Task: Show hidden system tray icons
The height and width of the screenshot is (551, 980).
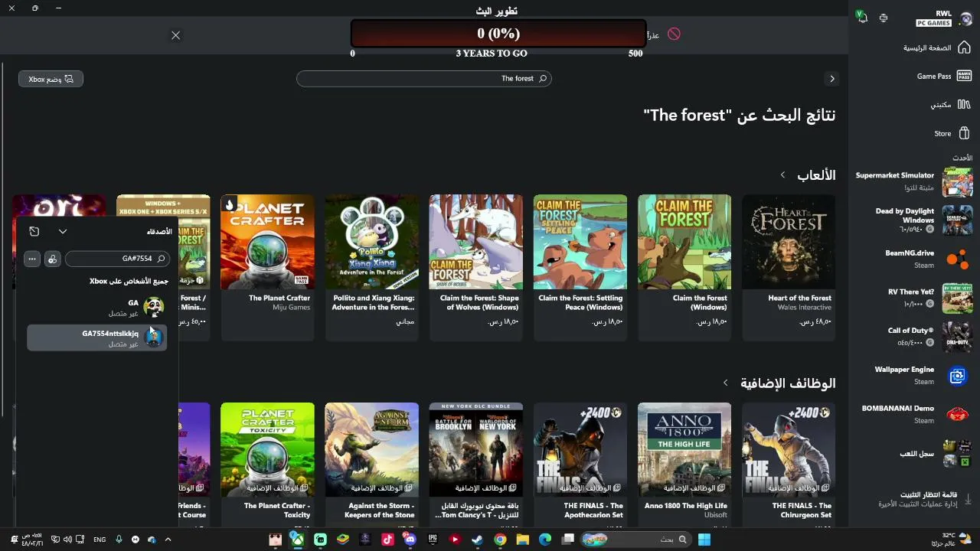Action: tap(168, 540)
